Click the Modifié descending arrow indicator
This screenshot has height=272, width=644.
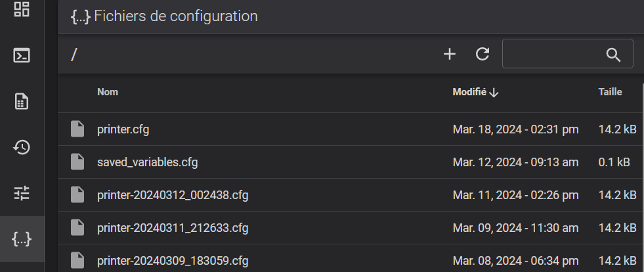click(494, 93)
